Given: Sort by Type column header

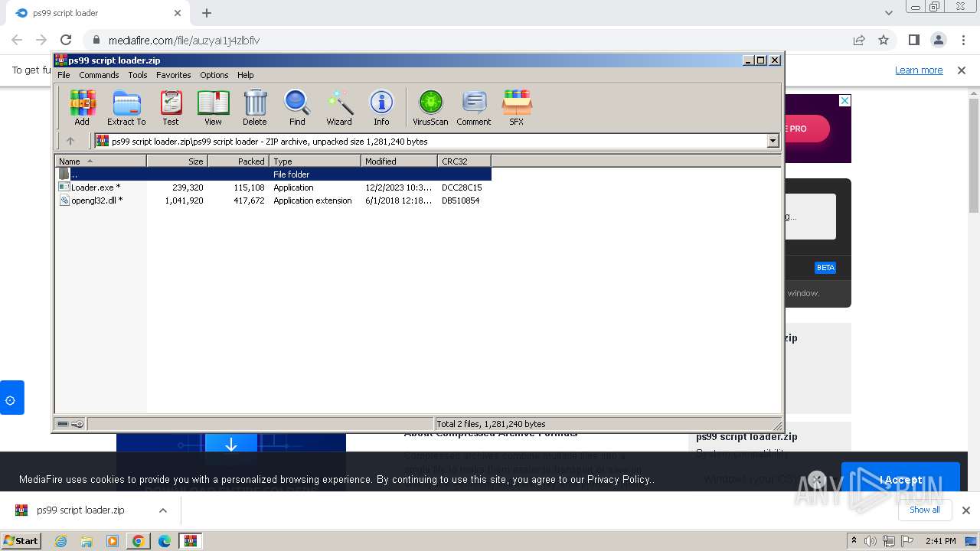Looking at the screenshot, I should tap(315, 161).
